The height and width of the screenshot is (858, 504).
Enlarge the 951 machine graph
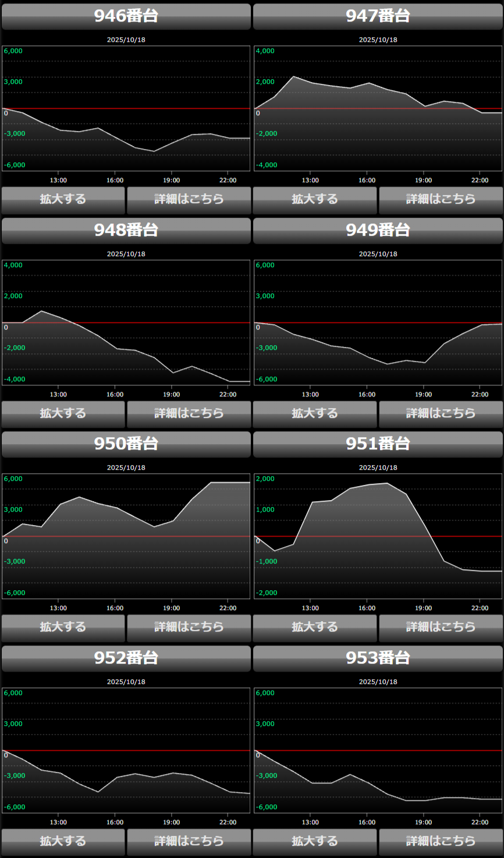(x=315, y=627)
